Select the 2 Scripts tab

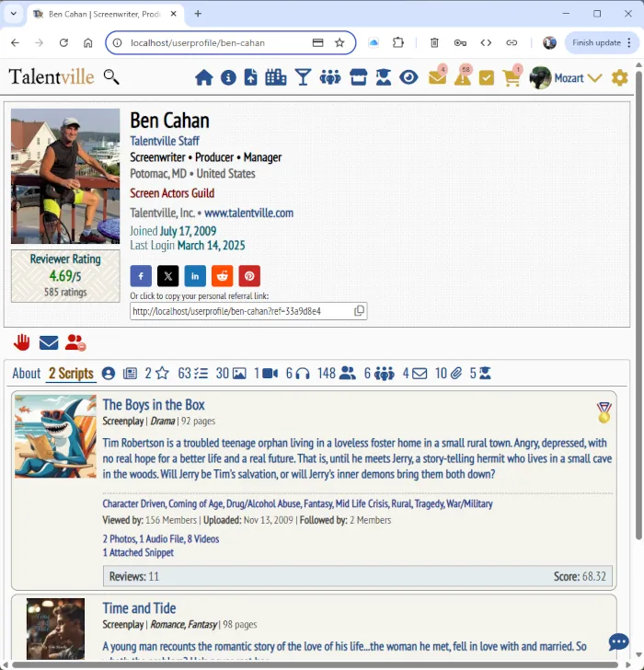(x=71, y=373)
